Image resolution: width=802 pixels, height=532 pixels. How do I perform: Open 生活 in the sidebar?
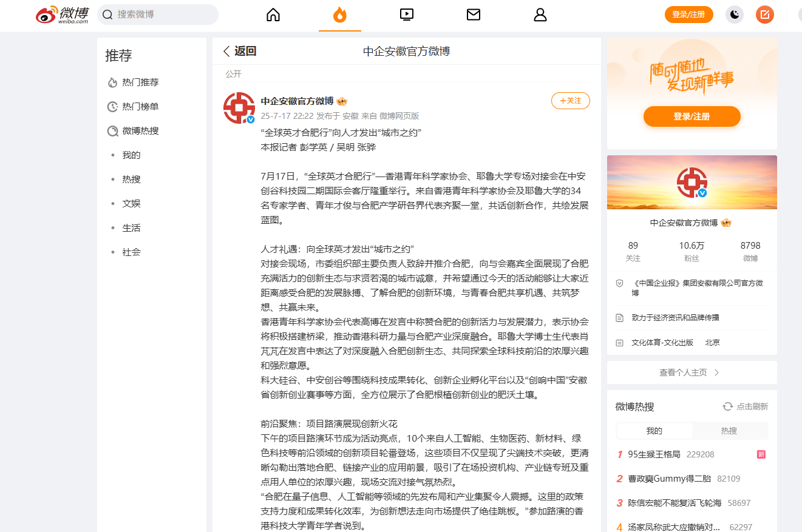pos(131,228)
